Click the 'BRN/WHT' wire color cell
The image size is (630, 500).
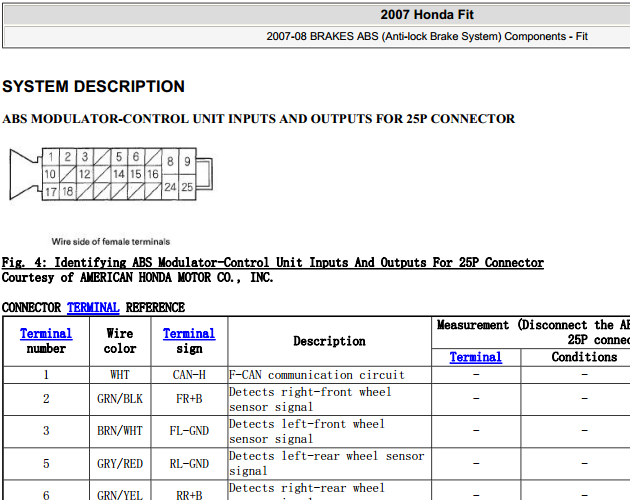coord(120,431)
